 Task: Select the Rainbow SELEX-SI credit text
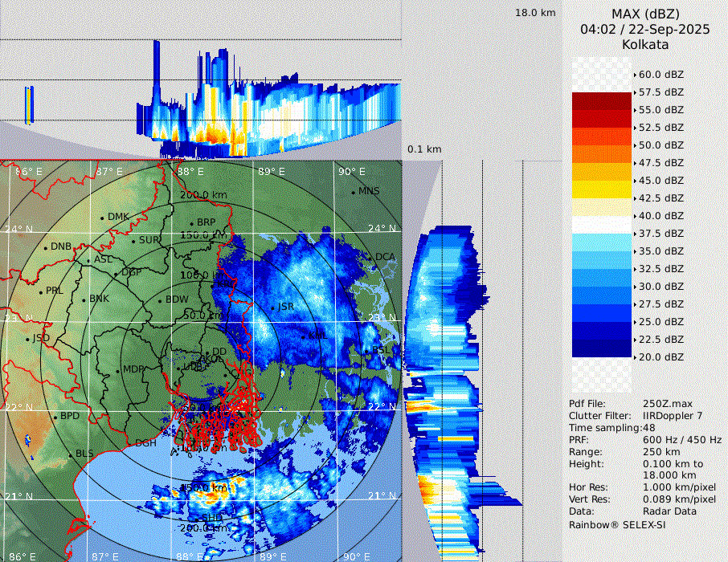pyautogui.click(x=617, y=524)
